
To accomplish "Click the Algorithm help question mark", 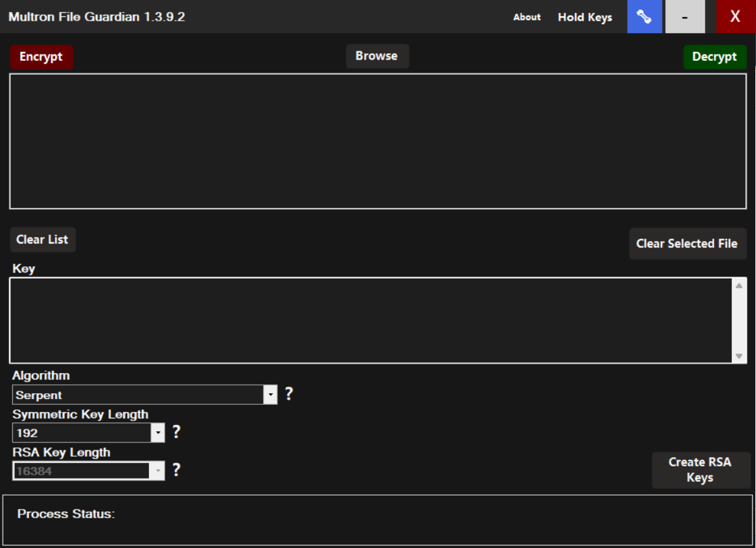I will [289, 394].
